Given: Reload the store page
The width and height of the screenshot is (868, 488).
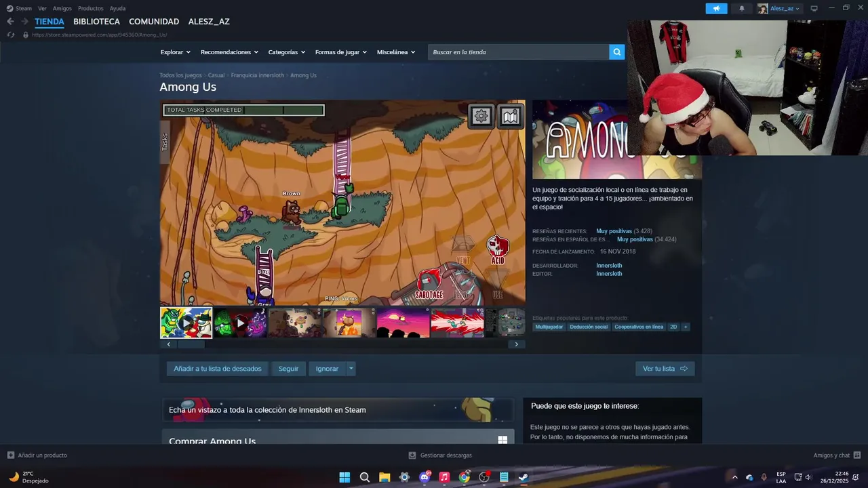Looking at the screenshot, I should 10,35.
